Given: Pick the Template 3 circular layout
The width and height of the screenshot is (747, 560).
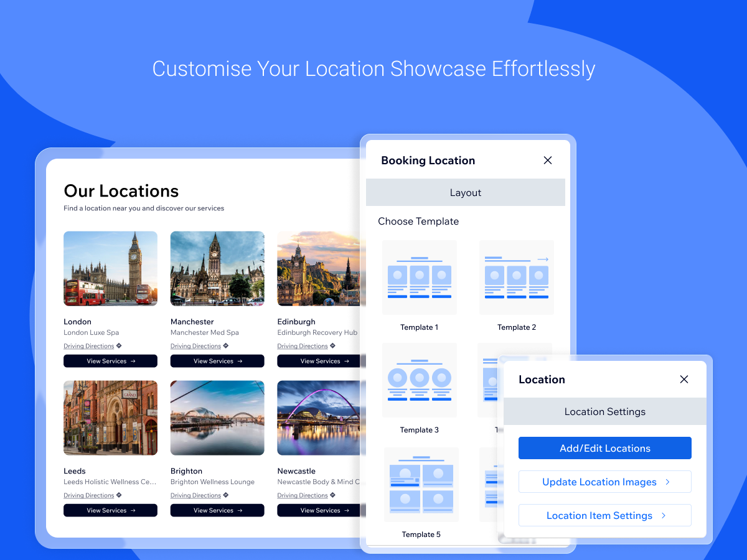Looking at the screenshot, I should 419,380.
